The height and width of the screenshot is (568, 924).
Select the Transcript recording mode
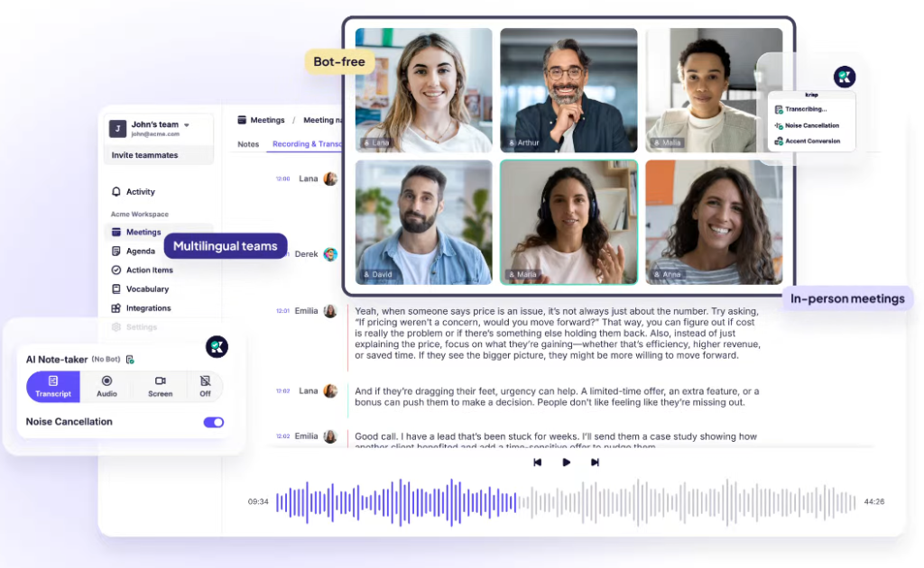53,387
